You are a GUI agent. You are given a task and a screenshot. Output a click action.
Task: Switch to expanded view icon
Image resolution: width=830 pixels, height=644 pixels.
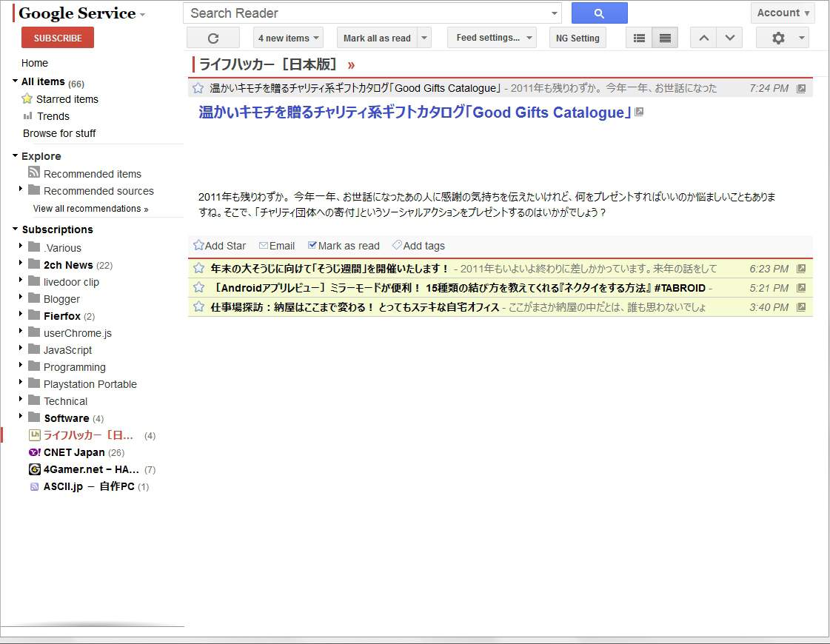(x=665, y=38)
